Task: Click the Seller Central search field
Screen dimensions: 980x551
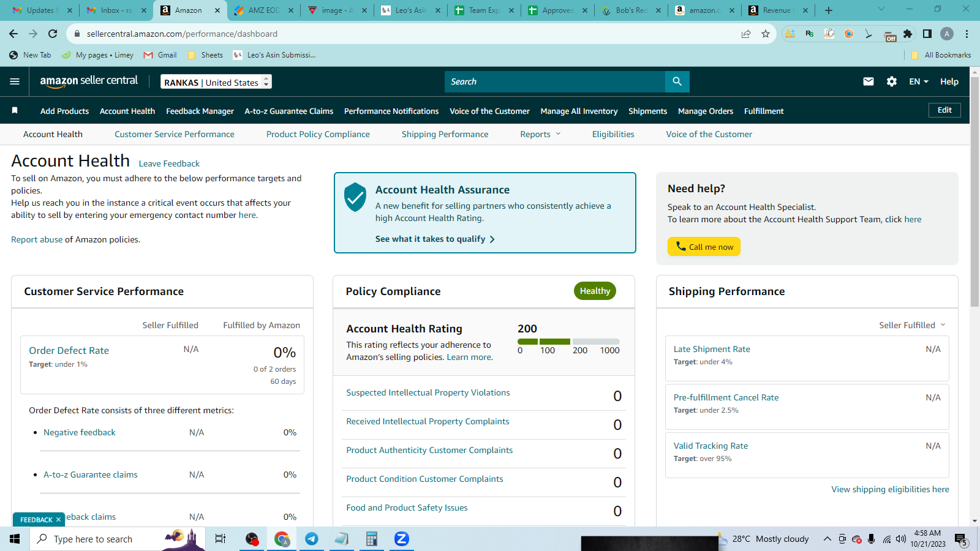Action: tap(555, 81)
